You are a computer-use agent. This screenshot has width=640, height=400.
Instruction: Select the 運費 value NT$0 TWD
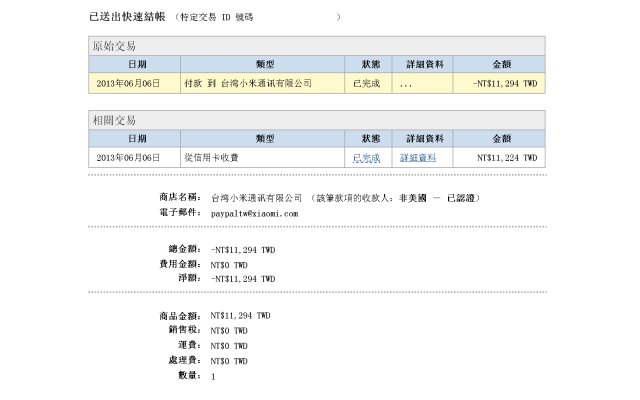[229, 346]
